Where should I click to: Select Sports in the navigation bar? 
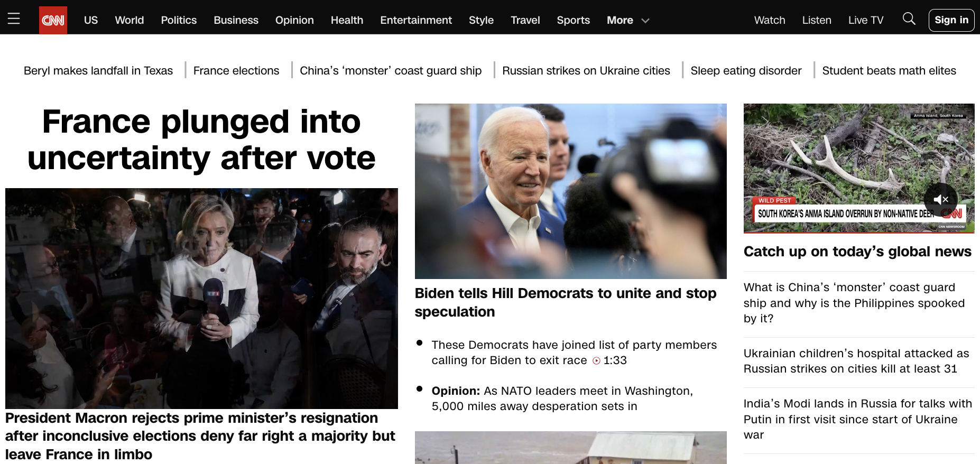pyautogui.click(x=573, y=20)
